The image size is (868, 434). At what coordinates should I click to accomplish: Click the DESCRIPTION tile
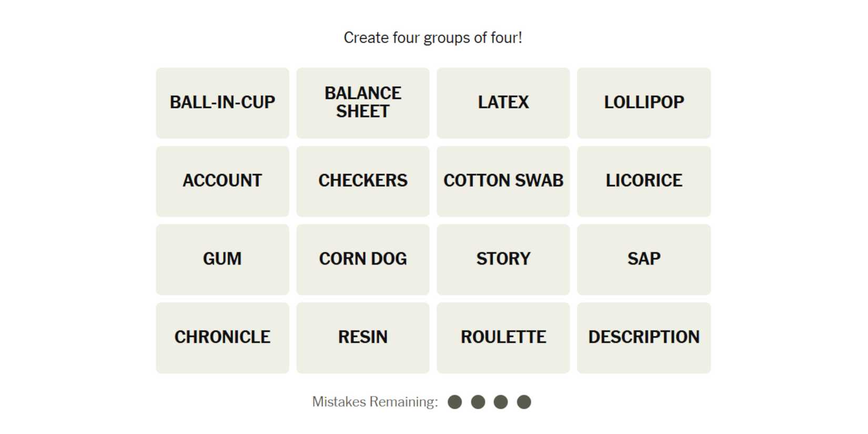(643, 338)
